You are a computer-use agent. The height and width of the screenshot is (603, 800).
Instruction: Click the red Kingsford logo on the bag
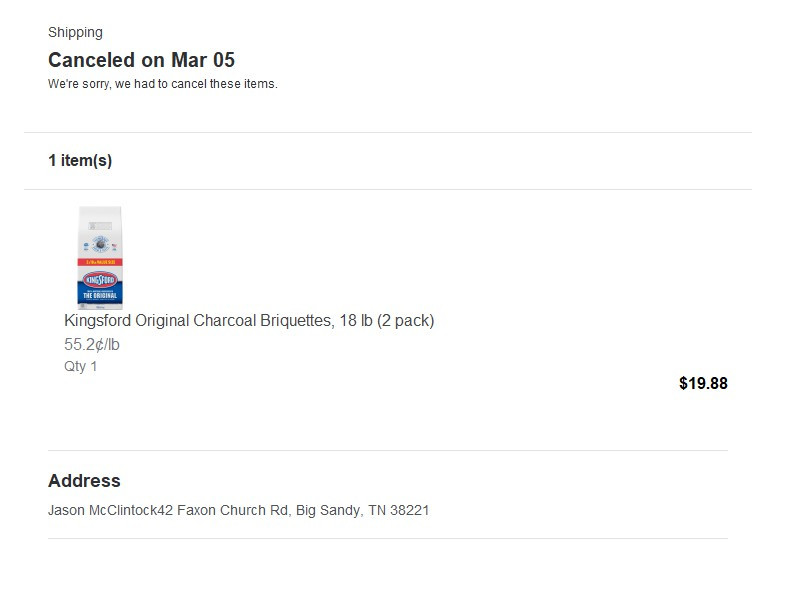pyautogui.click(x=100, y=279)
